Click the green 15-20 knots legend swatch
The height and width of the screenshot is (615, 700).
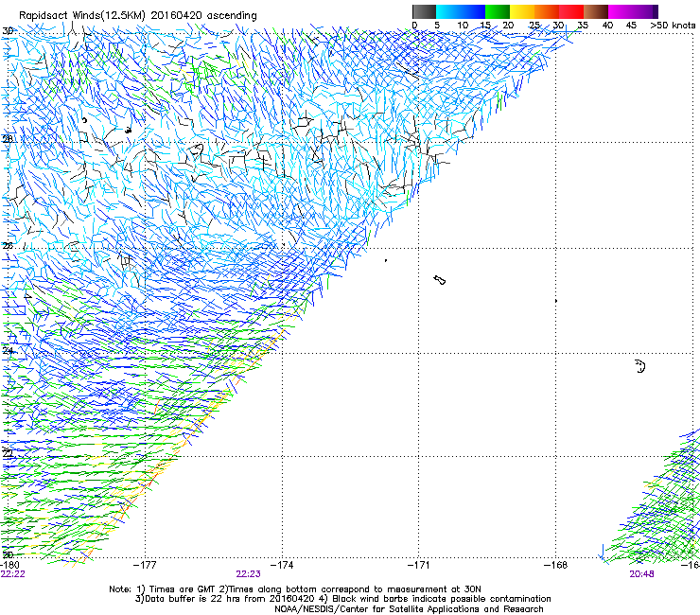tap(498, 11)
